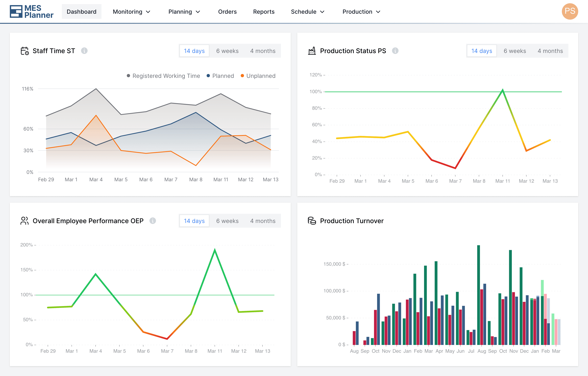Switch Production Status to 4 months
Screen dimensions: 588x376
(x=550, y=51)
